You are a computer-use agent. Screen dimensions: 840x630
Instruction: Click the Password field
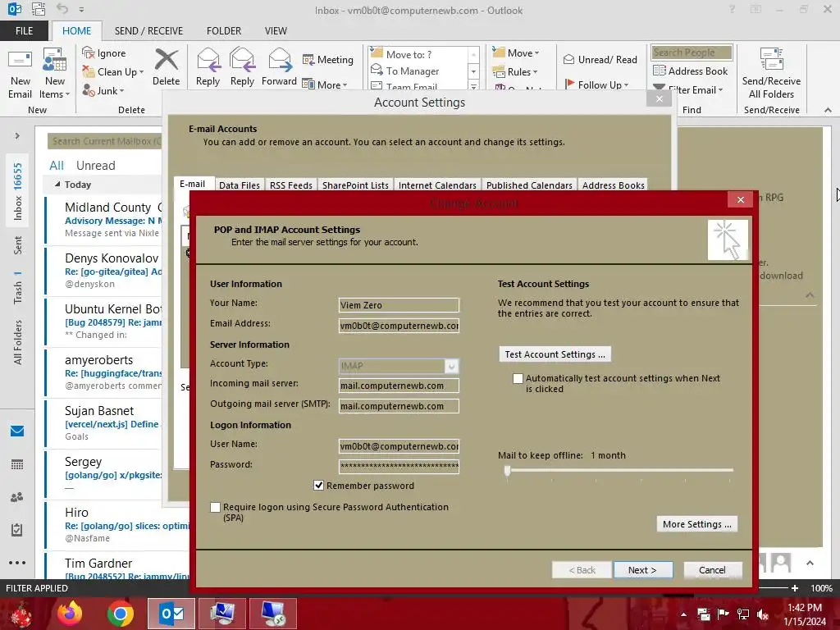399,466
